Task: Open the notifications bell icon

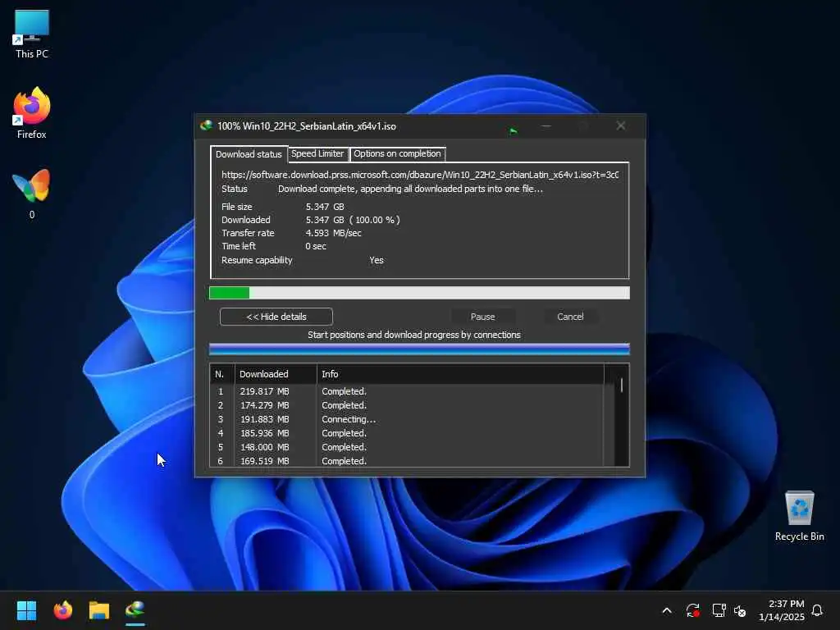Action: pos(818,610)
